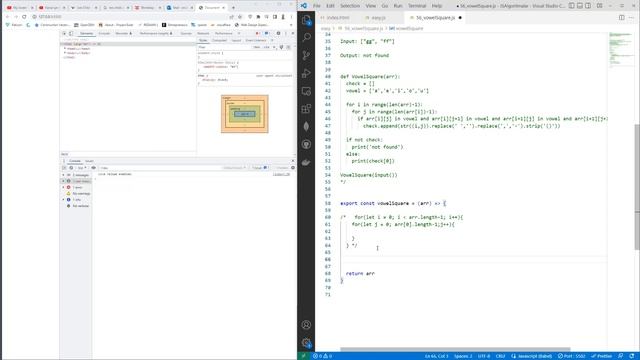Open the Extensions view in VS Code
Screen dimensions: 640x360
pyautogui.click(x=306, y=109)
